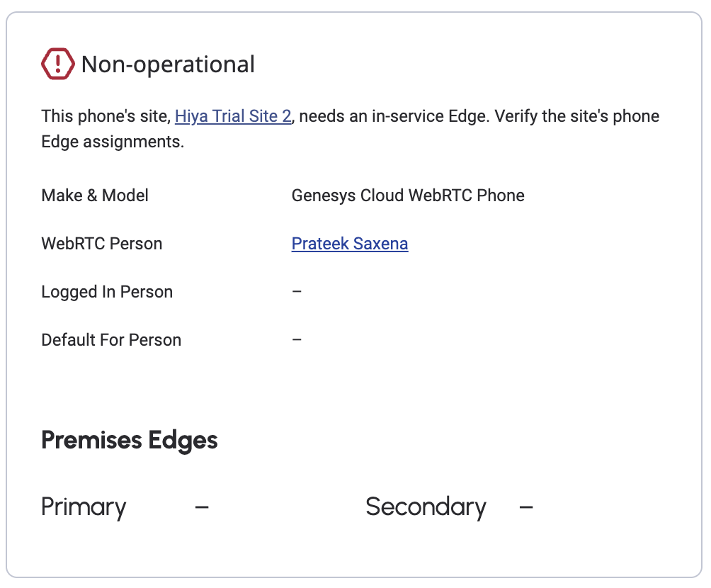The image size is (711, 588).
Task: Click the Non-operational status heading
Action: click(x=168, y=64)
